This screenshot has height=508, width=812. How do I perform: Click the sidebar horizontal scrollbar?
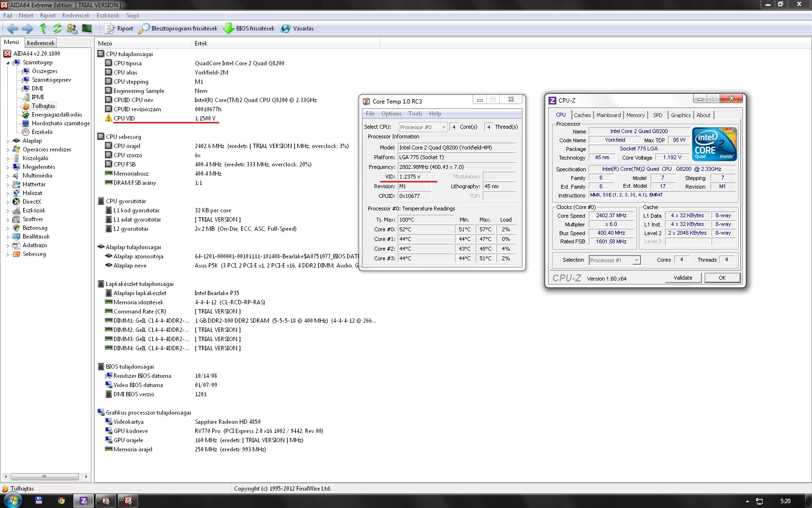point(44,477)
